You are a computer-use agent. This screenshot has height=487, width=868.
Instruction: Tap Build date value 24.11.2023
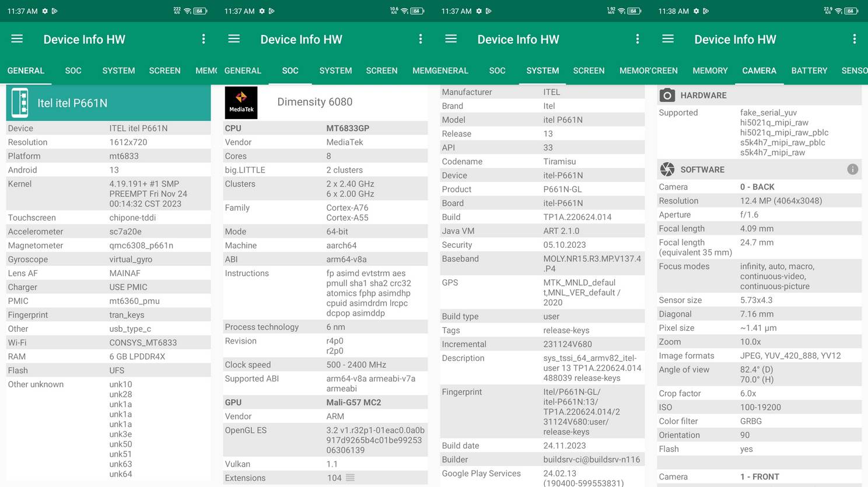[x=564, y=446]
